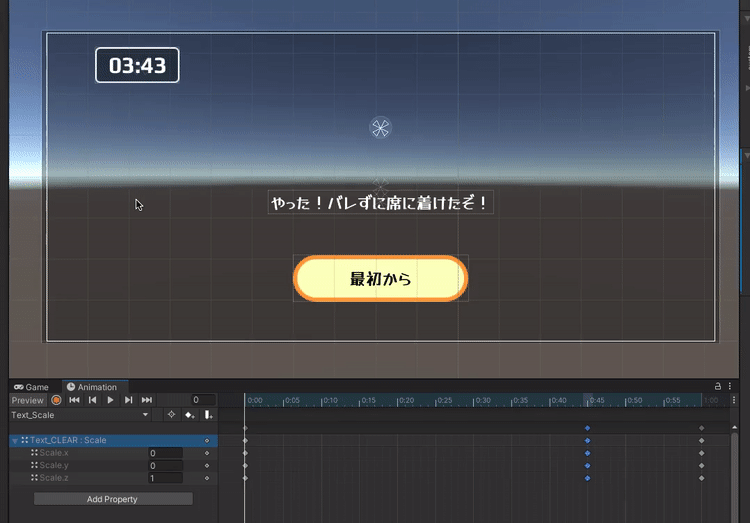Viewport: 750px width, 523px height.
Task: Select summary keyframe at 0:00
Action: [x=245, y=428]
